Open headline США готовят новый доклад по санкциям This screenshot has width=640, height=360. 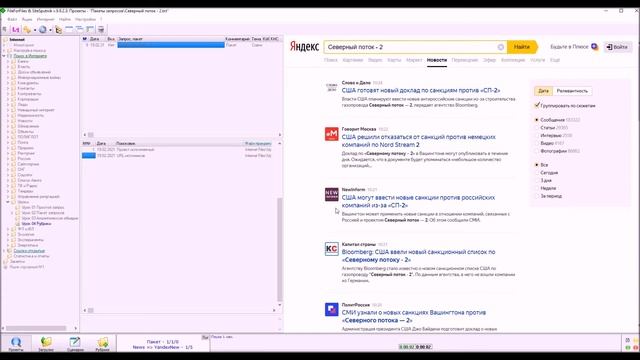[x=420, y=90]
